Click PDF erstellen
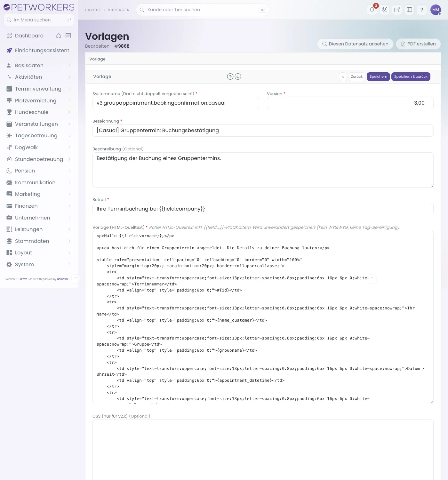Viewport: 448px width, 480px height. click(418, 44)
